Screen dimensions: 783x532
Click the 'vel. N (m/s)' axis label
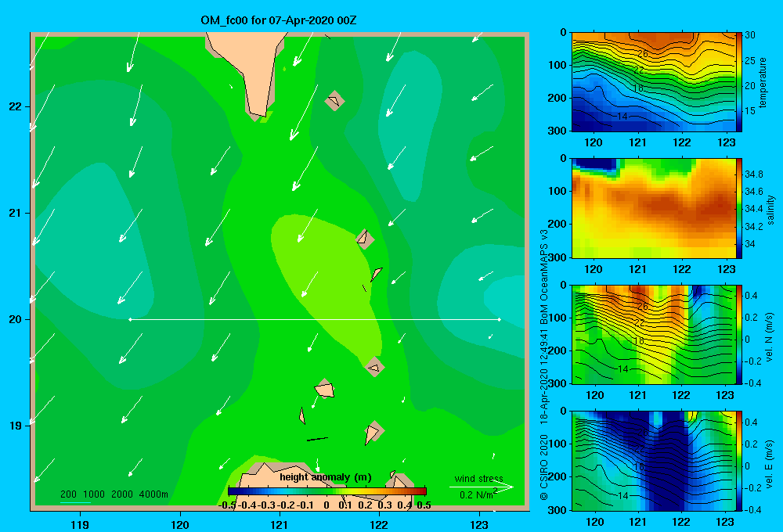click(x=770, y=337)
